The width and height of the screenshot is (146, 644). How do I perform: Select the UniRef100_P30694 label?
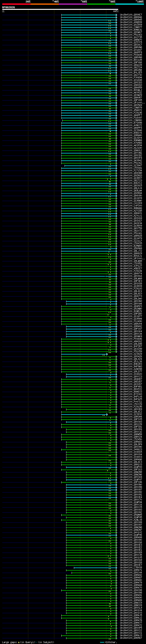(x=131, y=77)
